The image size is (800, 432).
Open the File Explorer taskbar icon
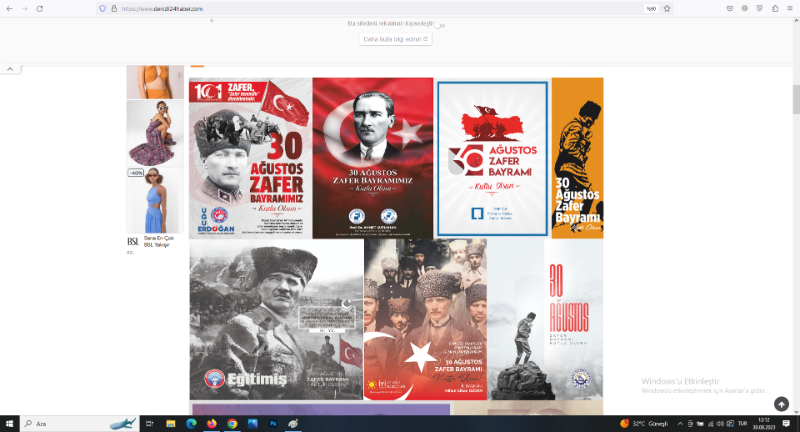pos(170,424)
